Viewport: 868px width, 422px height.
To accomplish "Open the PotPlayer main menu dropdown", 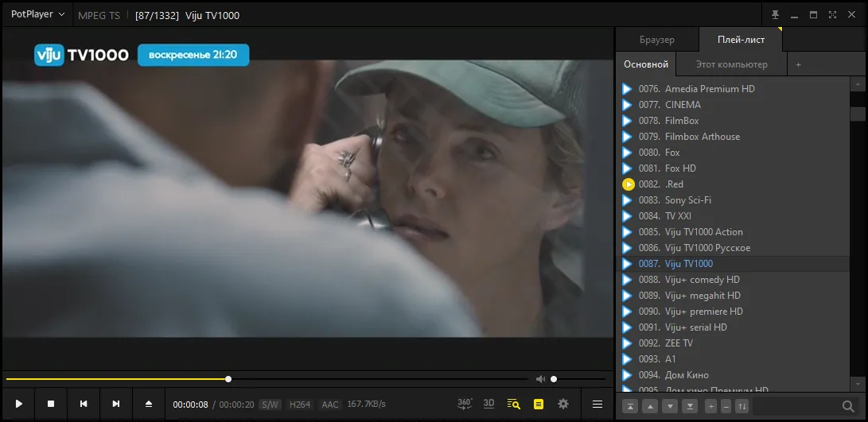I will (37, 15).
